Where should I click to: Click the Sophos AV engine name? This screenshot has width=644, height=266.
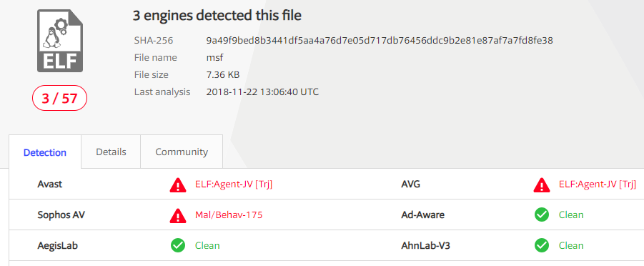pyautogui.click(x=61, y=215)
